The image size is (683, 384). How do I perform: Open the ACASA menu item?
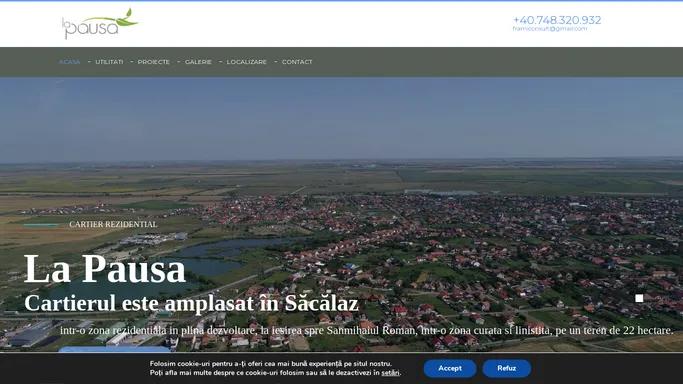point(70,62)
